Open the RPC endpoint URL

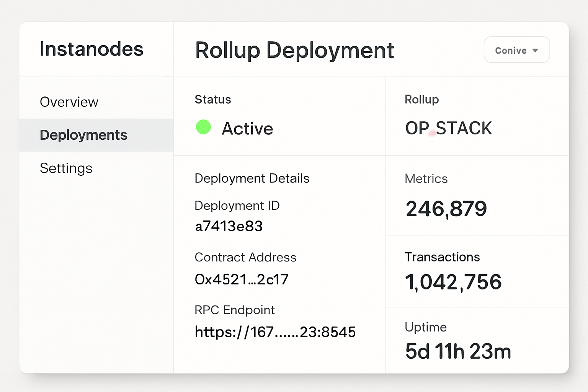point(275,332)
